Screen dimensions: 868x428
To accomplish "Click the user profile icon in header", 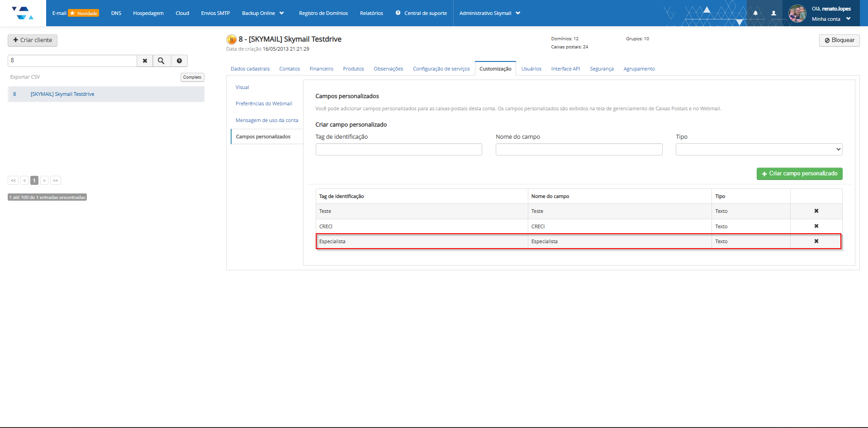I will click(773, 13).
